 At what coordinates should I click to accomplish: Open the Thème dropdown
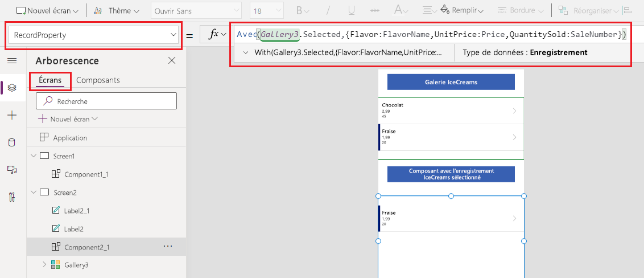click(x=116, y=11)
